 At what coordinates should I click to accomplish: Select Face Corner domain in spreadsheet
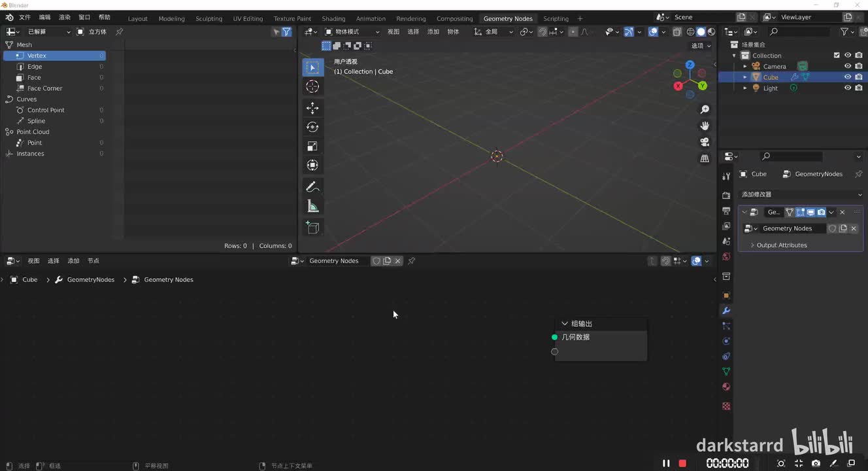(x=54, y=88)
